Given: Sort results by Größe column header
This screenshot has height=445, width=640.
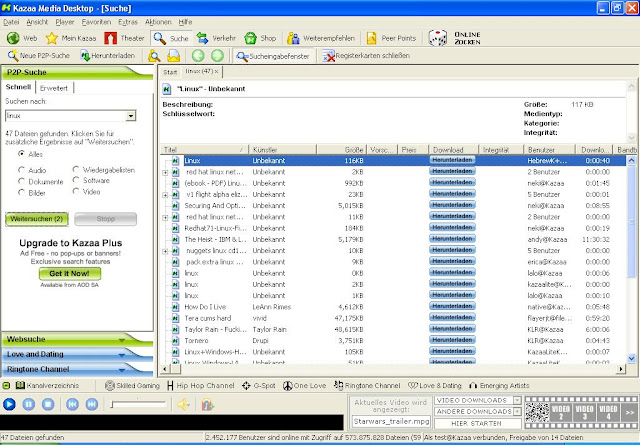Looking at the screenshot, I should point(341,150).
